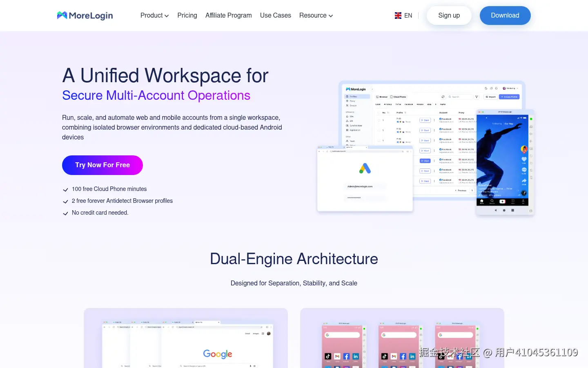The width and height of the screenshot is (588, 368).
Task: Go to Affiliate Program
Action: [229, 16]
